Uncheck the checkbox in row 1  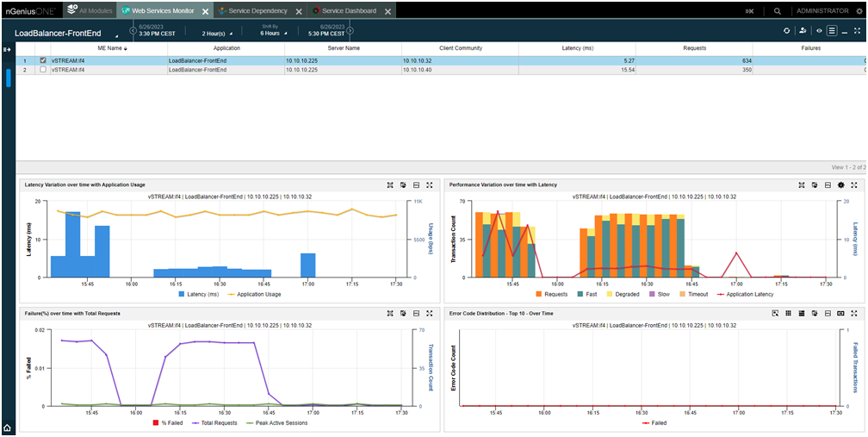pyautogui.click(x=43, y=60)
